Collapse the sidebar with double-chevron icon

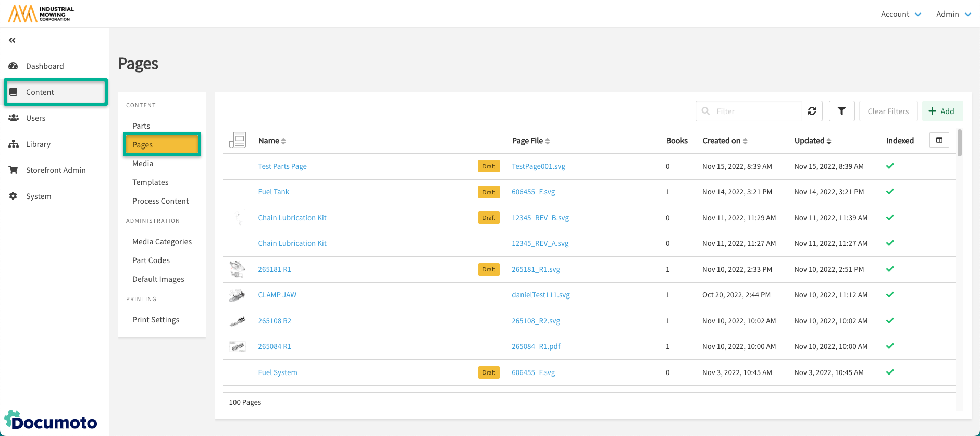12,40
